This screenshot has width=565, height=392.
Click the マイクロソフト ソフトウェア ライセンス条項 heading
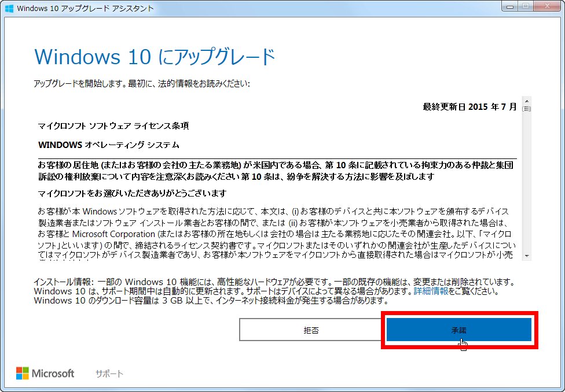pos(113,126)
